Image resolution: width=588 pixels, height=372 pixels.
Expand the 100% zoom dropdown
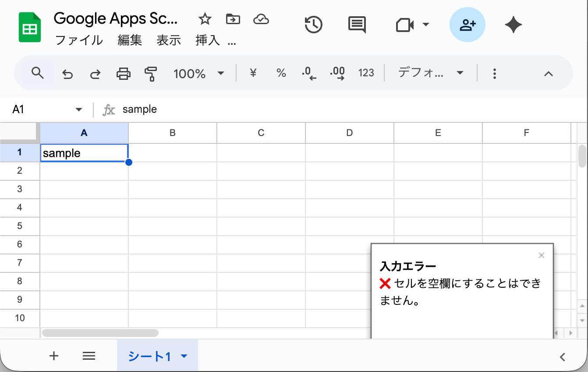point(199,73)
